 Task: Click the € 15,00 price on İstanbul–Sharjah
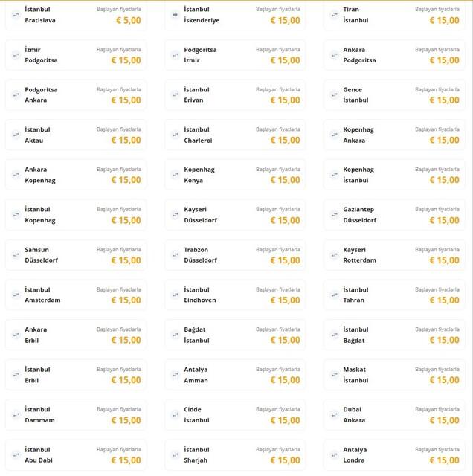tap(285, 461)
